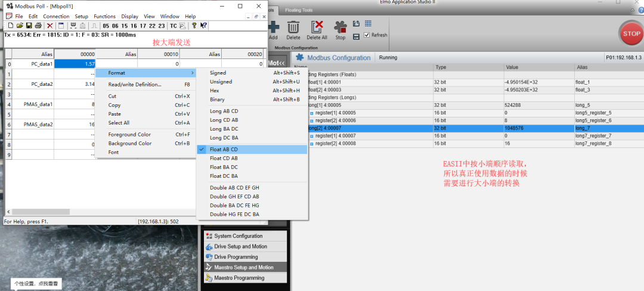644x291 pixels.
Task: Click the red X delete icon in Modbus Poll
Action: click(x=49, y=26)
